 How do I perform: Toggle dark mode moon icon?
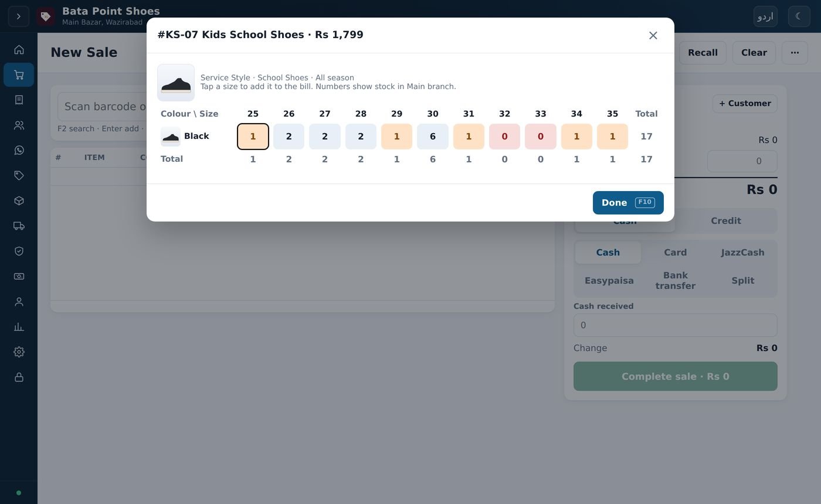click(x=799, y=16)
